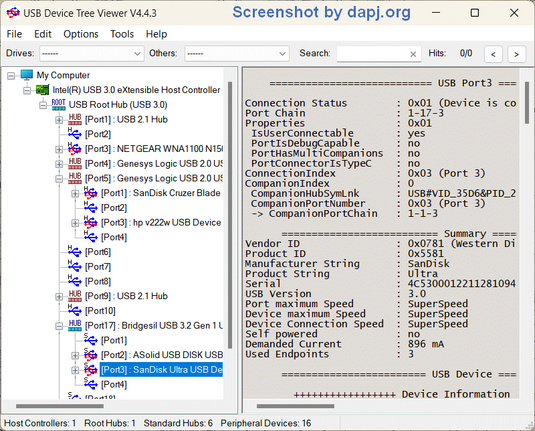
Task: Click the details pane vertical scrollbar
Action: [527, 102]
